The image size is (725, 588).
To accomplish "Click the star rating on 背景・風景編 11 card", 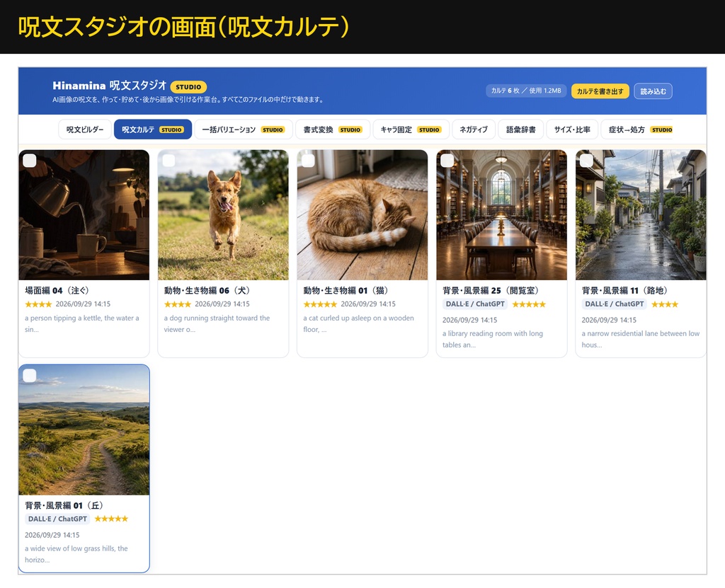I will (665, 304).
